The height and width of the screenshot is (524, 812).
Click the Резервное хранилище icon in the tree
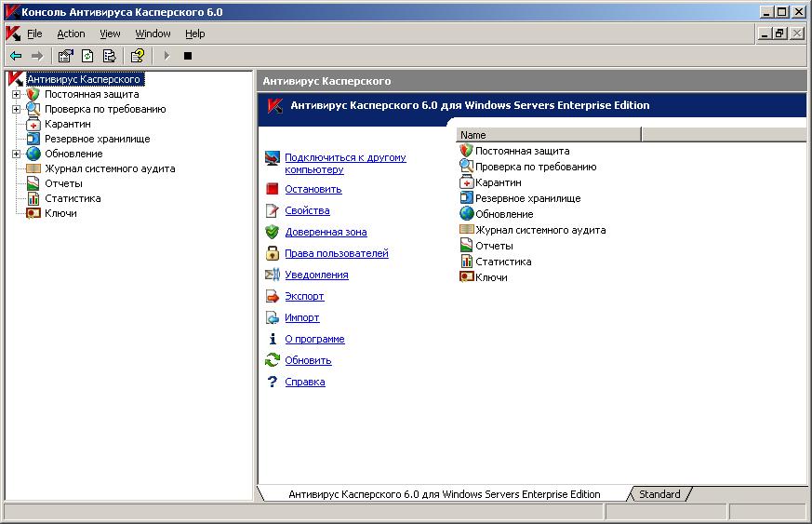[x=33, y=139]
